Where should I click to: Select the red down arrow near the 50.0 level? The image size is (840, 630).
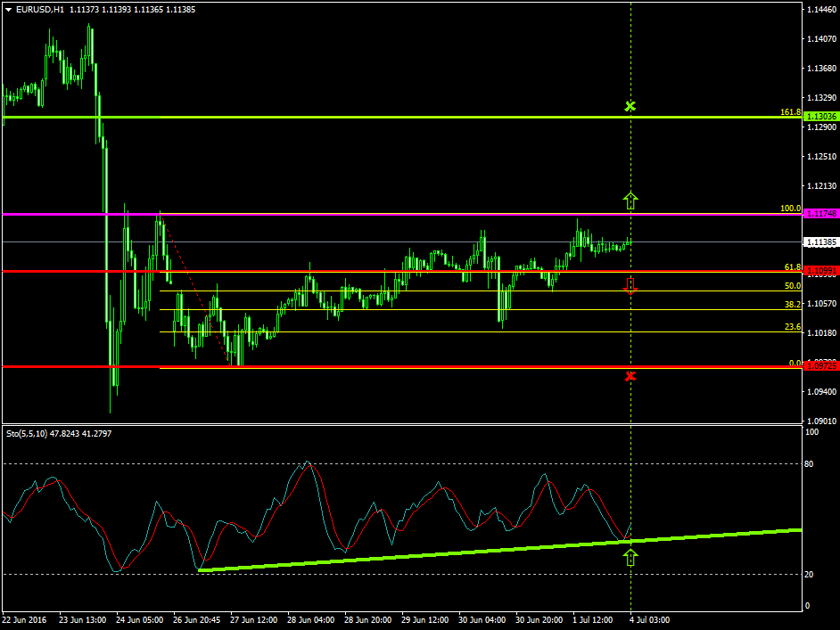click(x=631, y=283)
